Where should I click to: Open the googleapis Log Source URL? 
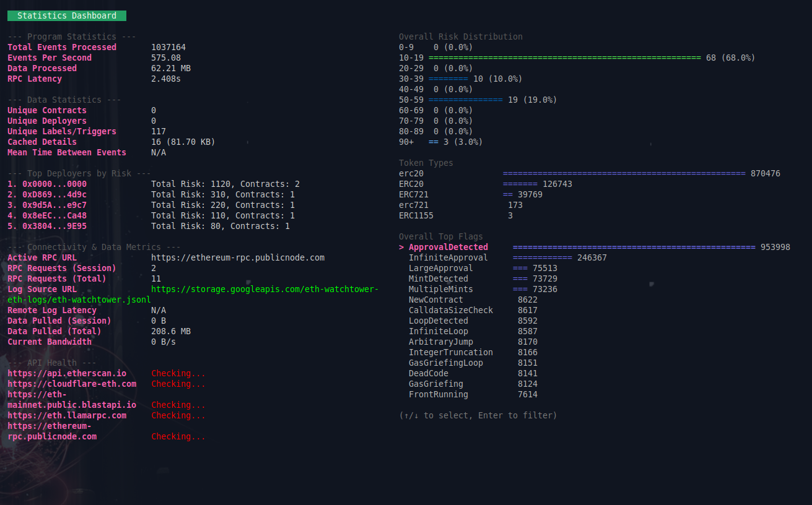tap(264, 290)
